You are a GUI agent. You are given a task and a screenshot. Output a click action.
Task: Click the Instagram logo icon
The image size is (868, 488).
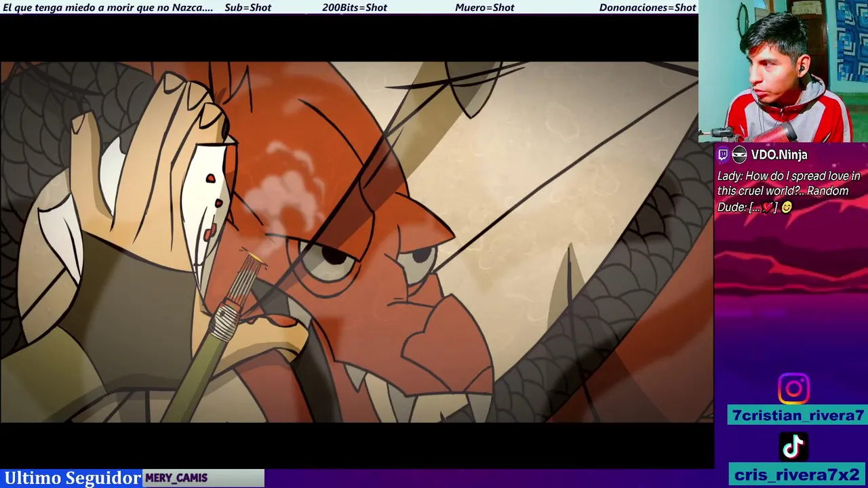tap(793, 389)
